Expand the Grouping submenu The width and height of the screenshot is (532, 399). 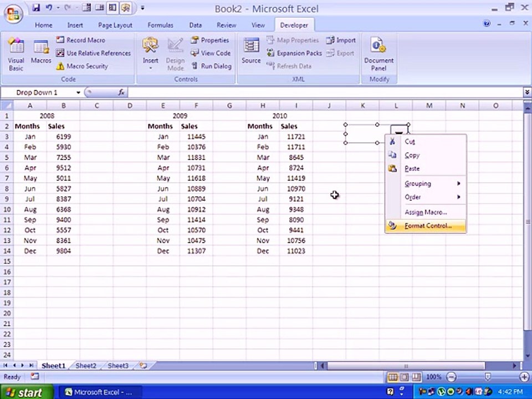pos(426,183)
